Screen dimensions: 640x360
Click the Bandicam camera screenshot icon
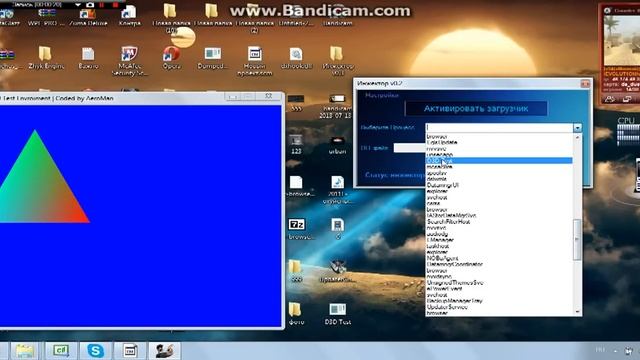(x=90, y=5)
